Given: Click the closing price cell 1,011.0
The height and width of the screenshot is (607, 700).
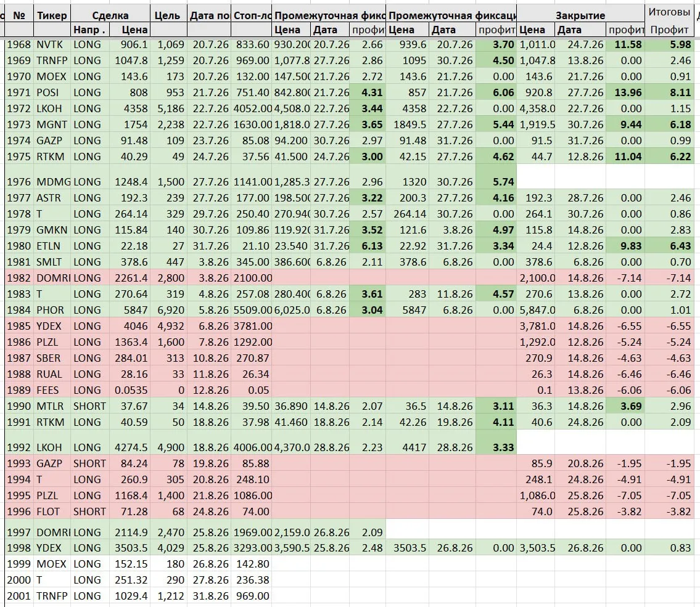Looking at the screenshot, I should pyautogui.click(x=536, y=44).
